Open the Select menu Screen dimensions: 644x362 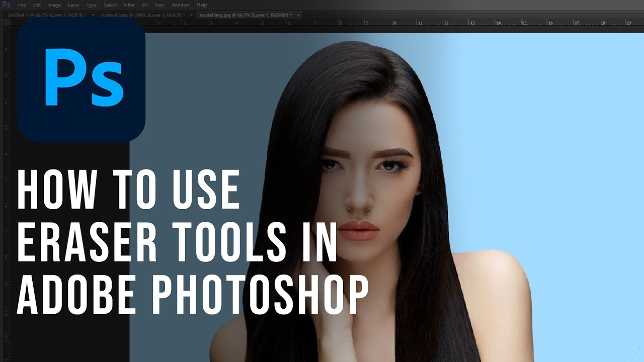pos(110,5)
